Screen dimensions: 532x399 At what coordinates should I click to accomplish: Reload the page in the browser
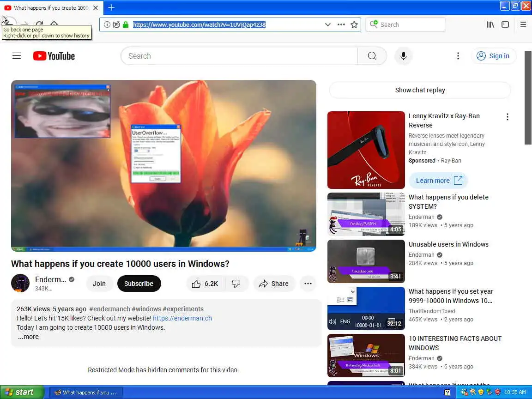pos(39,24)
